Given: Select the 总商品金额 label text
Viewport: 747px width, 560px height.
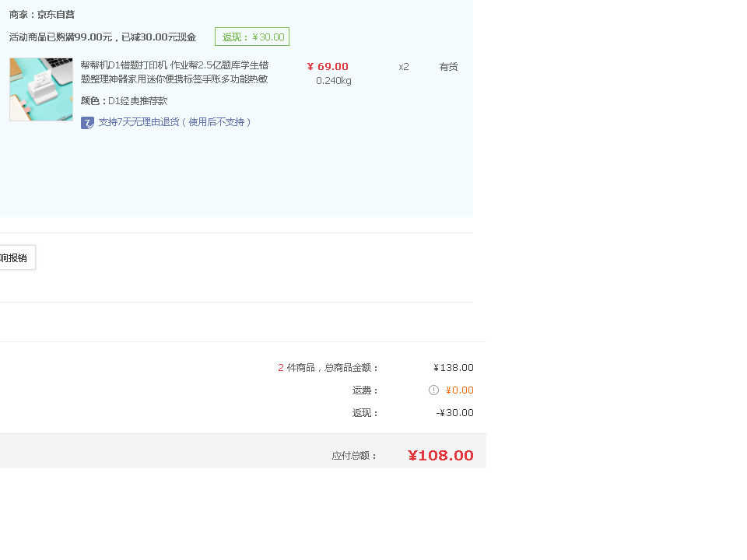Looking at the screenshot, I should coord(351,368).
